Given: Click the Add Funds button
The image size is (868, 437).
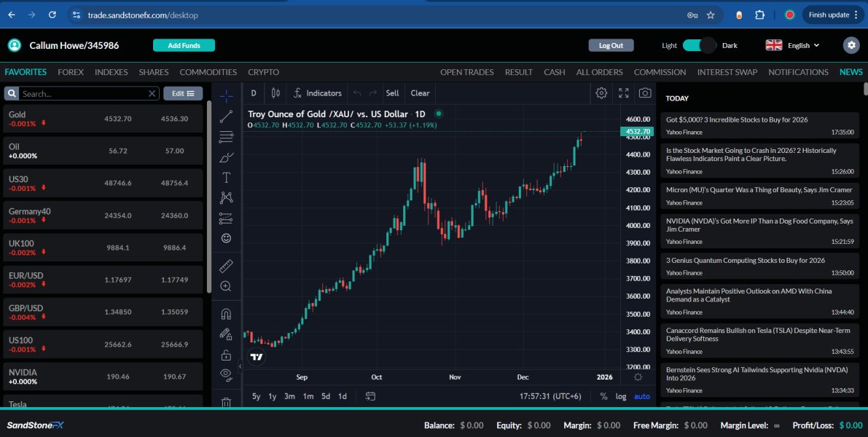Looking at the screenshot, I should click(x=184, y=45).
